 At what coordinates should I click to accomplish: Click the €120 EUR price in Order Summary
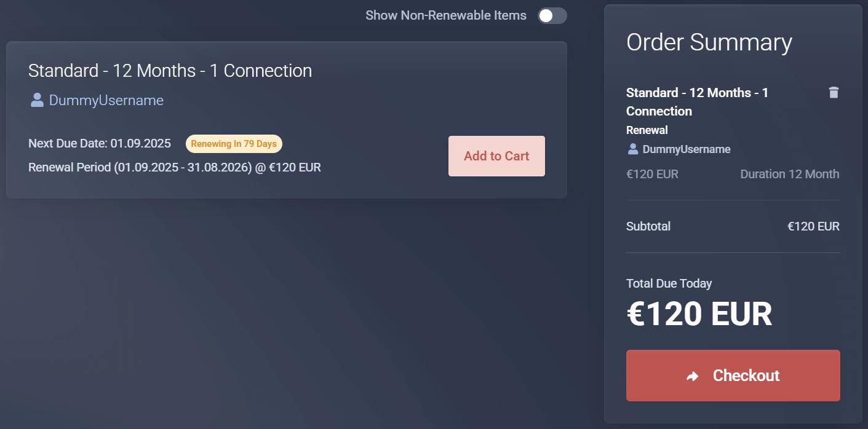[651, 174]
